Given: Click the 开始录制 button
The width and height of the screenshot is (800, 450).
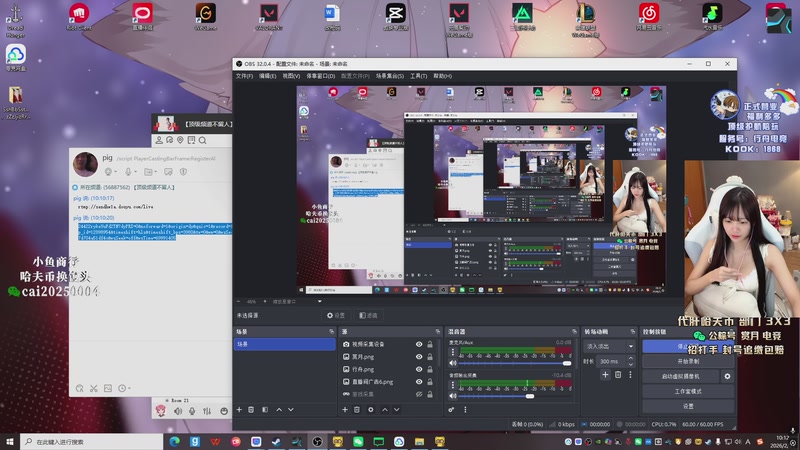Looking at the screenshot, I should tap(688, 361).
